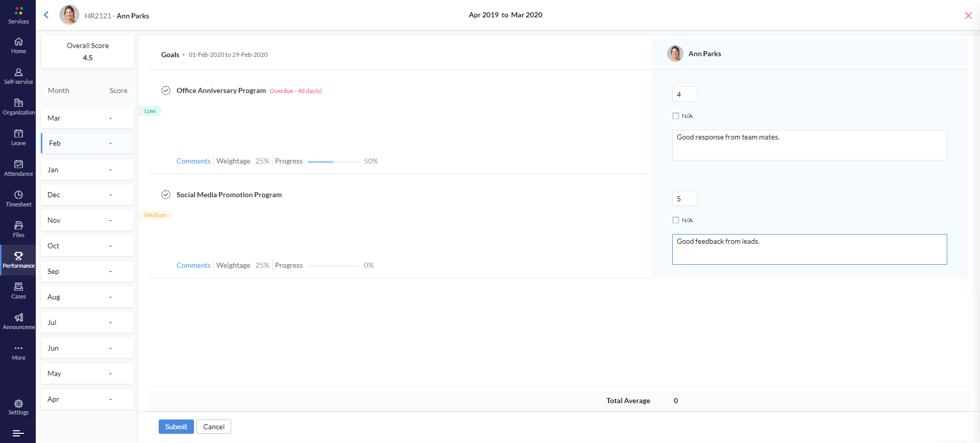The width and height of the screenshot is (980, 443).
Task: Select Nov month row
Action: [87, 220]
